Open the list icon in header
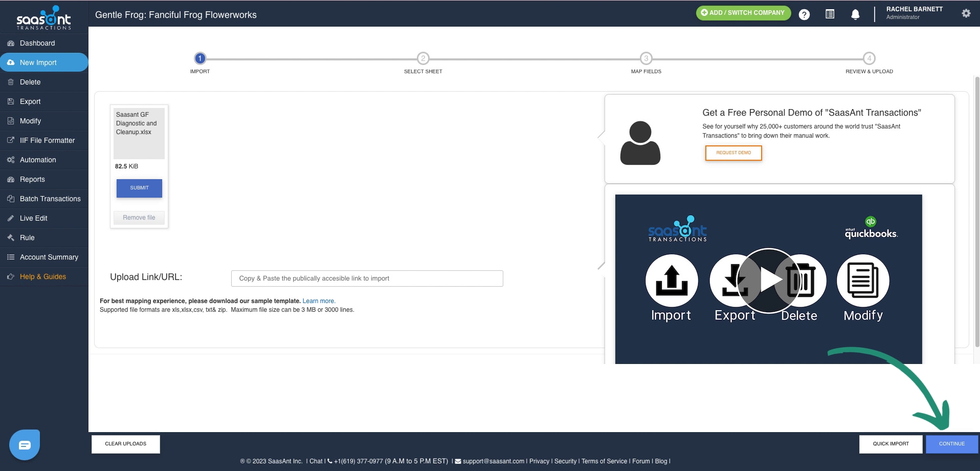 [x=830, y=14]
